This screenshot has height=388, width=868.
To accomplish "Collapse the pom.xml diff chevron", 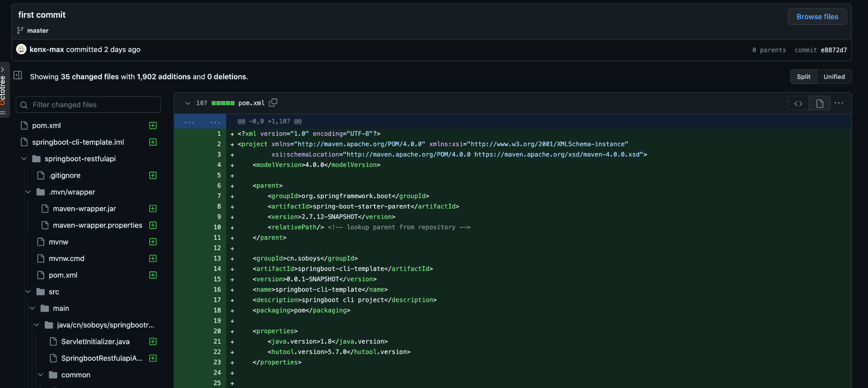I will [187, 103].
